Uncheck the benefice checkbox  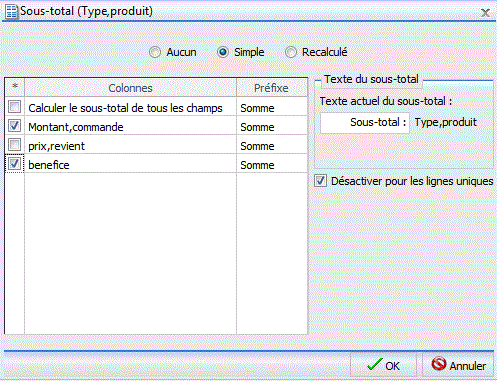15,164
